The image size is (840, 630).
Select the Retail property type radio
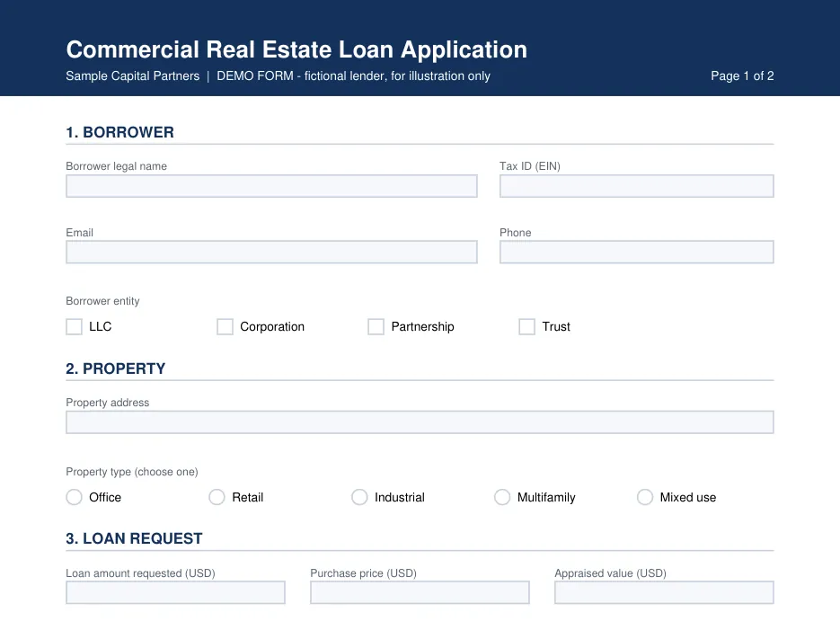tap(217, 497)
